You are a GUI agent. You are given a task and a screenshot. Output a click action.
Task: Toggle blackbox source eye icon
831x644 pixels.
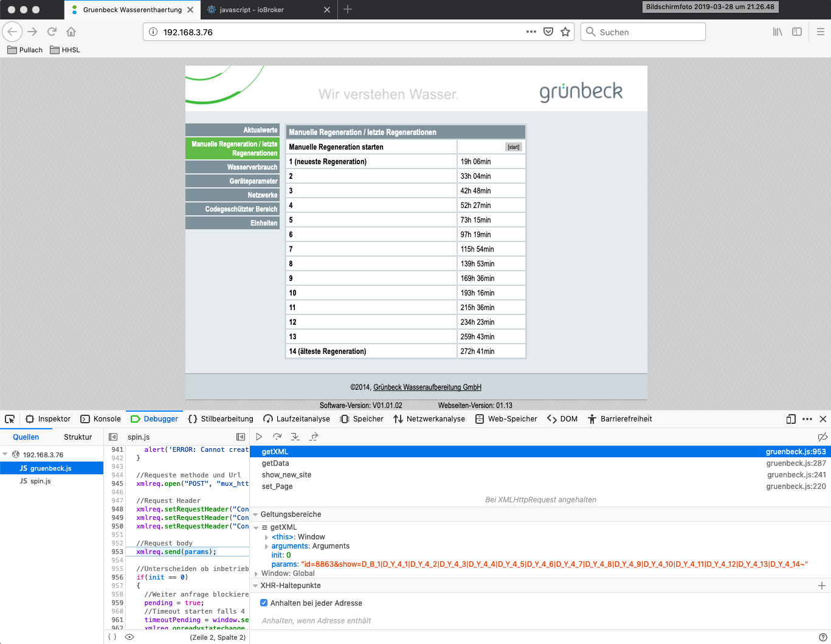129,637
